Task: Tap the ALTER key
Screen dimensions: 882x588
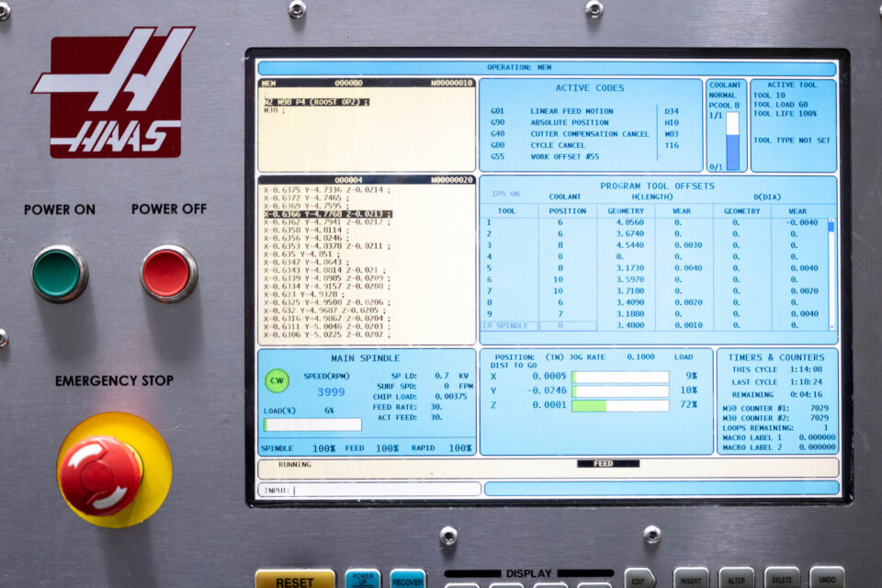Action: [x=736, y=579]
